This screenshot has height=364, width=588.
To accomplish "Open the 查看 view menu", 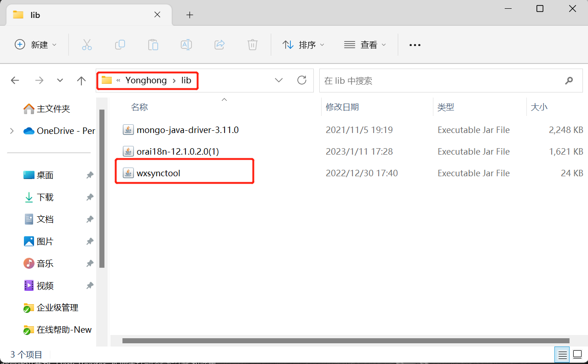I will [x=365, y=45].
